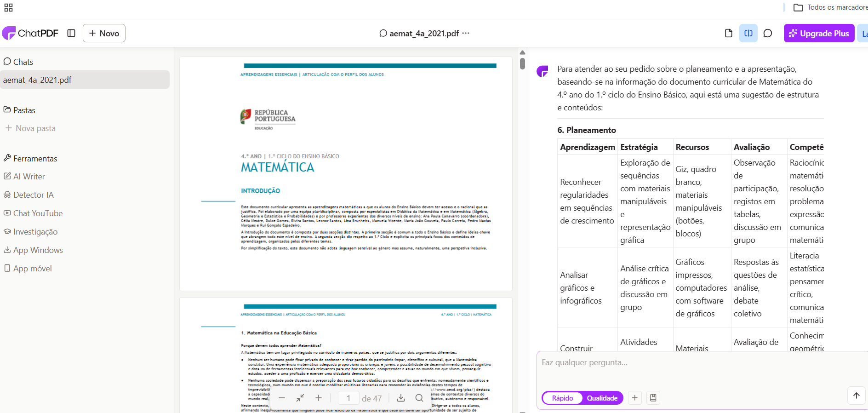The width and height of the screenshot is (868, 413).
Task: Open Pastas section
Action: click(19, 110)
